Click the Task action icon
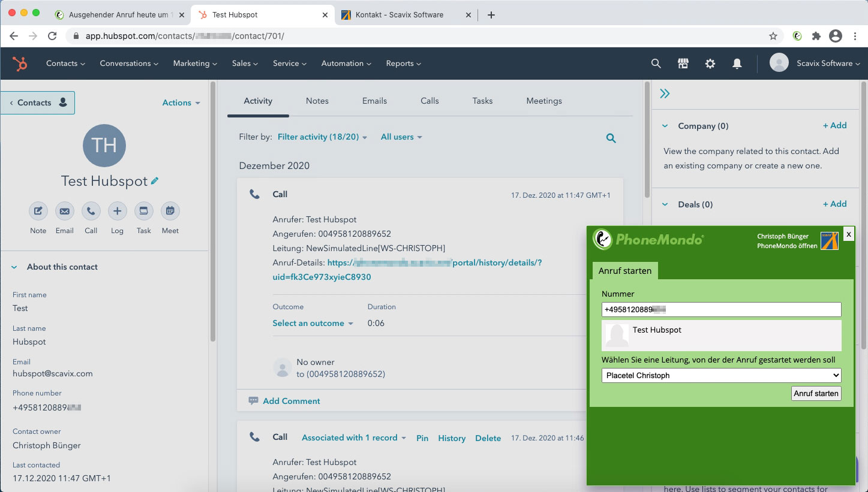 (144, 211)
